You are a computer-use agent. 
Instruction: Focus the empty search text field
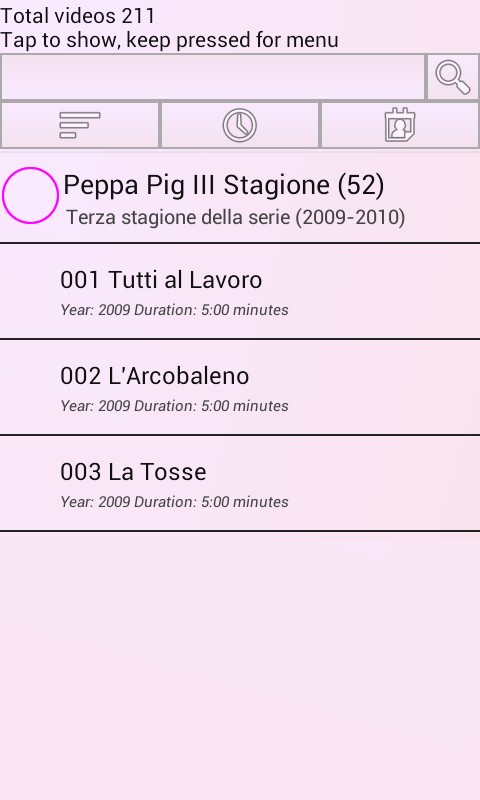click(213, 77)
